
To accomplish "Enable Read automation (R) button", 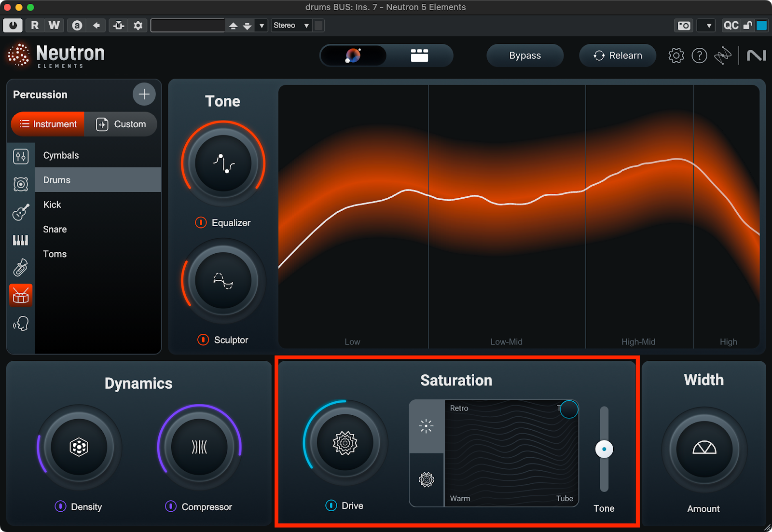I will [x=35, y=25].
